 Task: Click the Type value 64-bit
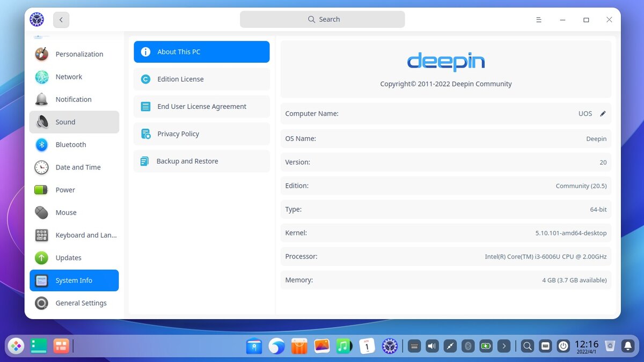tap(598, 210)
